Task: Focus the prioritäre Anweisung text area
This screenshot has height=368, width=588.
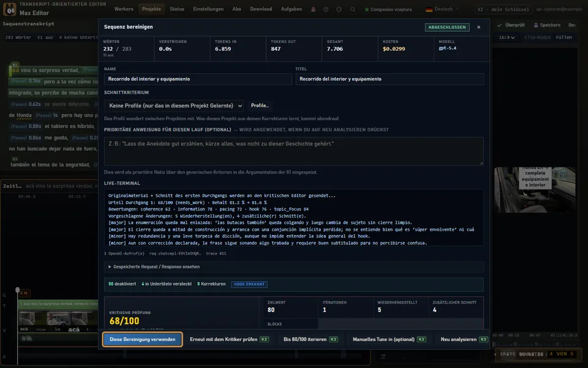Action: point(293,151)
